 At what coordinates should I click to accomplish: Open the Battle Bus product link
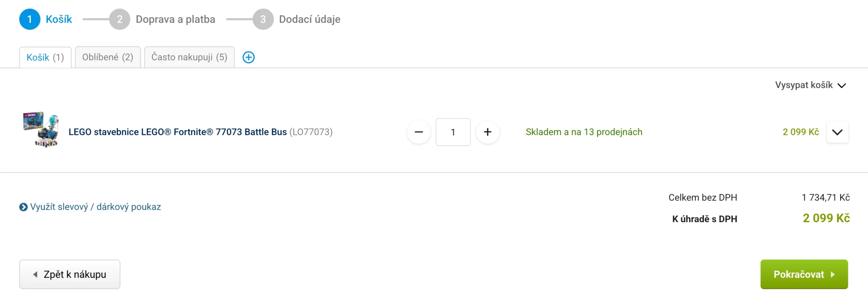178,132
